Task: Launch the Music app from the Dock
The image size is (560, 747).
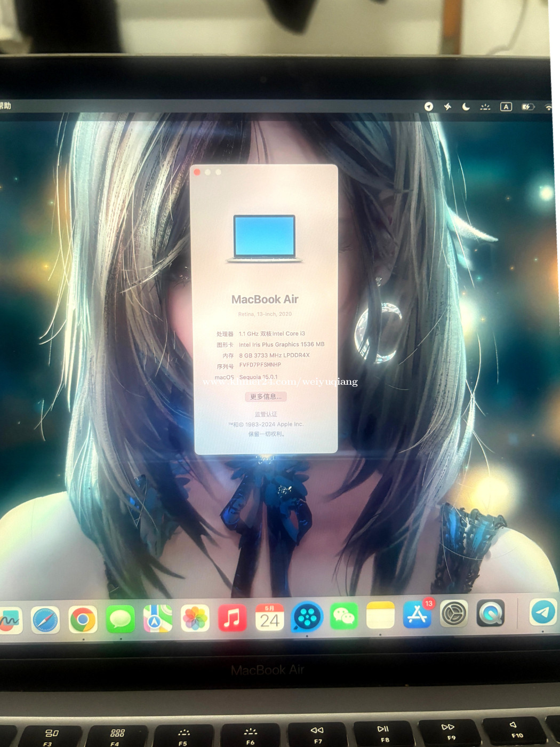Action: click(x=233, y=618)
